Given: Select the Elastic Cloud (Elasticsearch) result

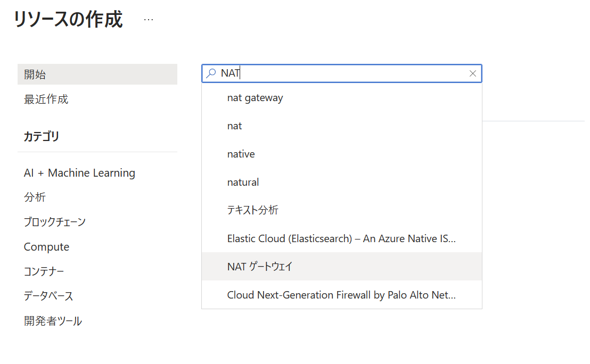Looking at the screenshot, I should point(341,238).
